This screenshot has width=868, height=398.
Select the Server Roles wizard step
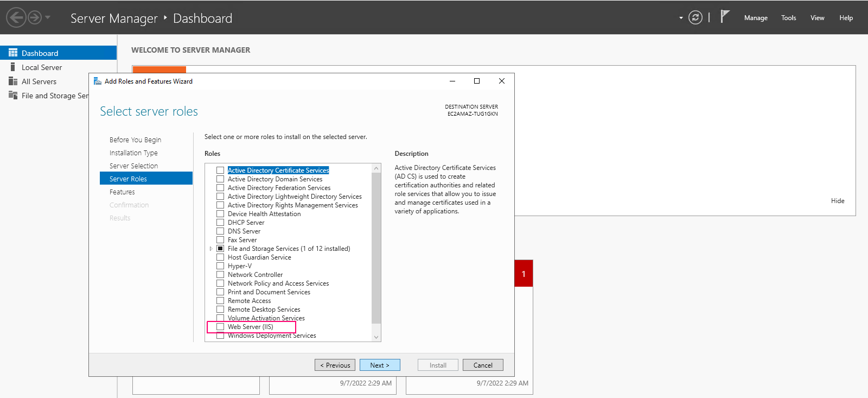146,179
